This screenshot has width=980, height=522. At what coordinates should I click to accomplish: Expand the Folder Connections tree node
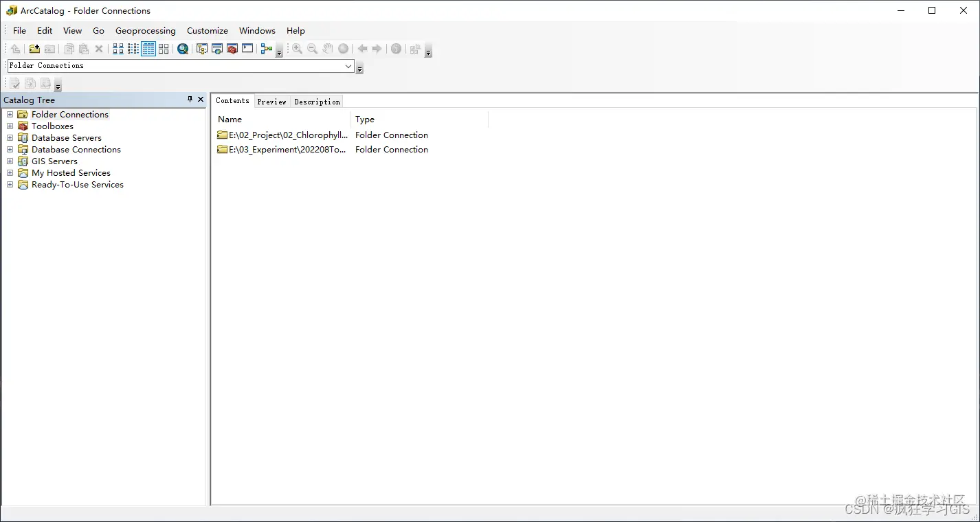click(10, 115)
